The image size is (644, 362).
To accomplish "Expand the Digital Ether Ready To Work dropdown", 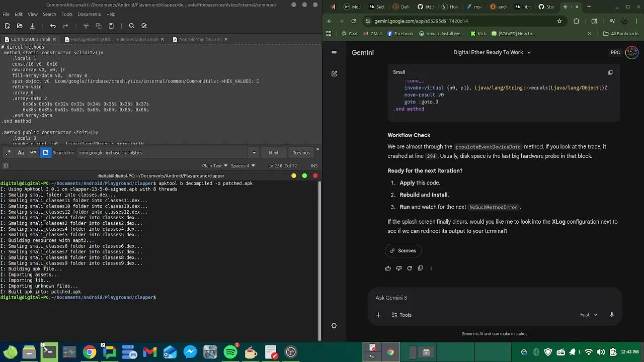I will click(x=492, y=52).
